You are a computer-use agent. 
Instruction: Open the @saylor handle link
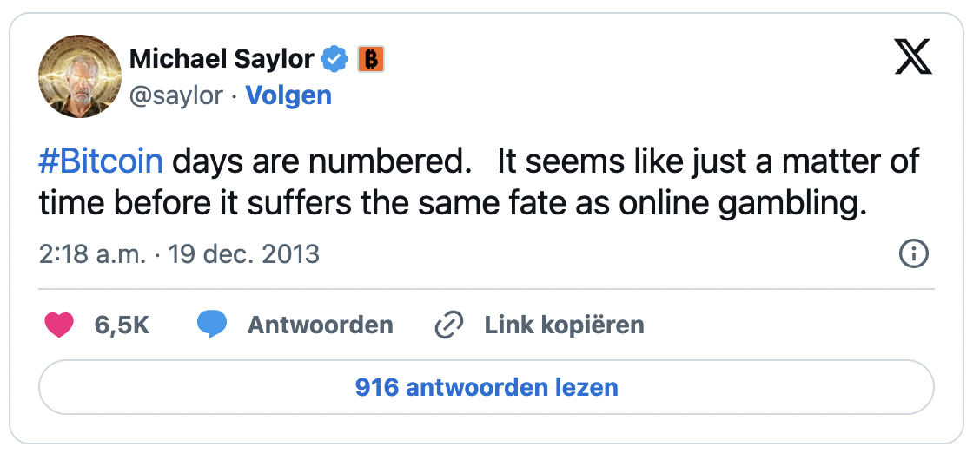point(175,95)
